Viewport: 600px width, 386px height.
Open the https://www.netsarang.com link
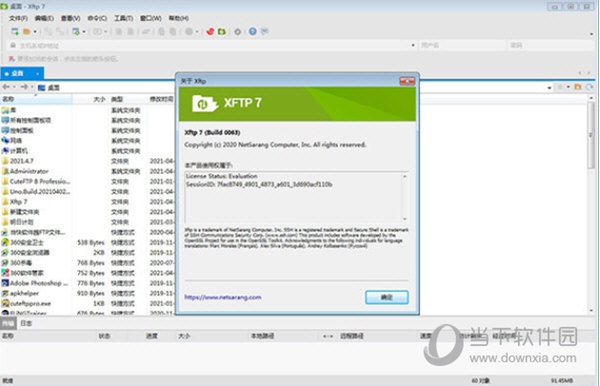(223, 297)
